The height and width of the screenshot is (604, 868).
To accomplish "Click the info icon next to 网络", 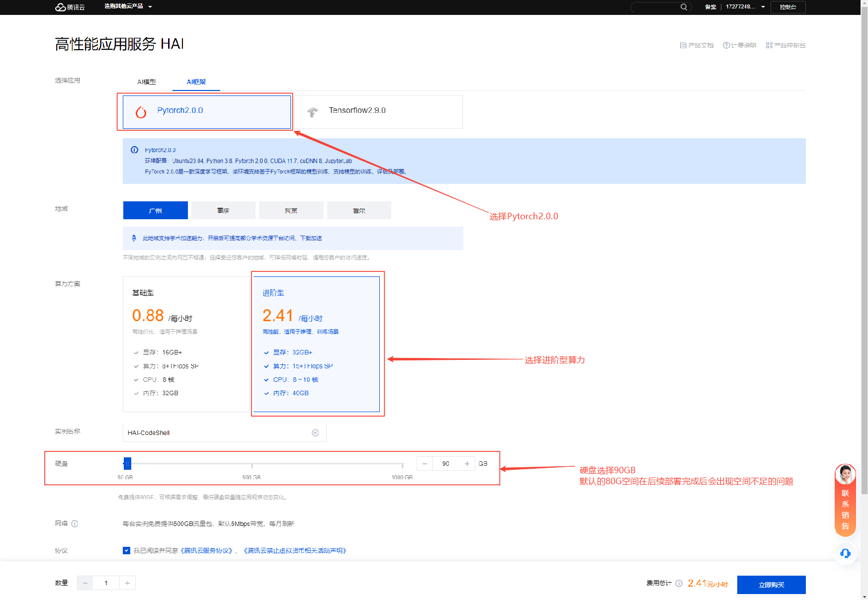I will [75, 523].
